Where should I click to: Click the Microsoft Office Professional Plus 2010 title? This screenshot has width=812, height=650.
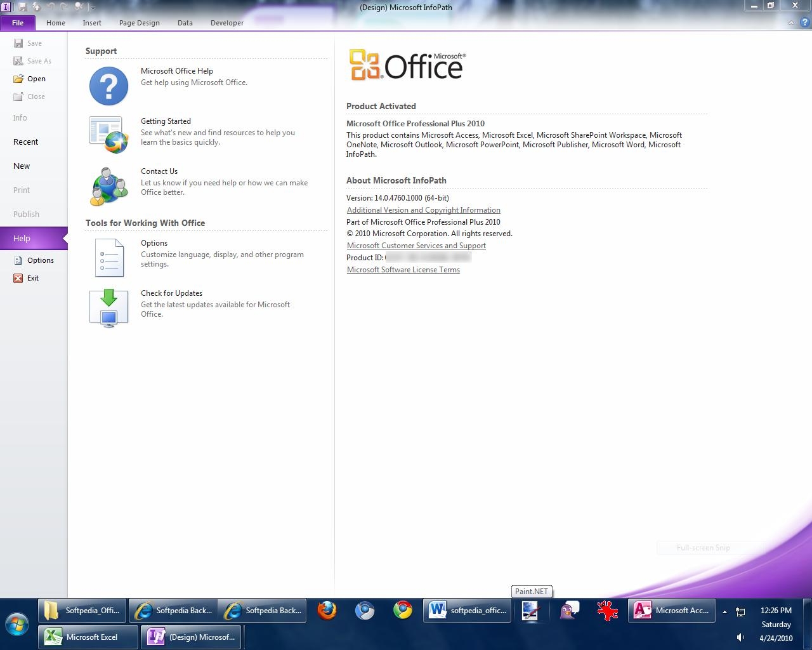pos(416,124)
